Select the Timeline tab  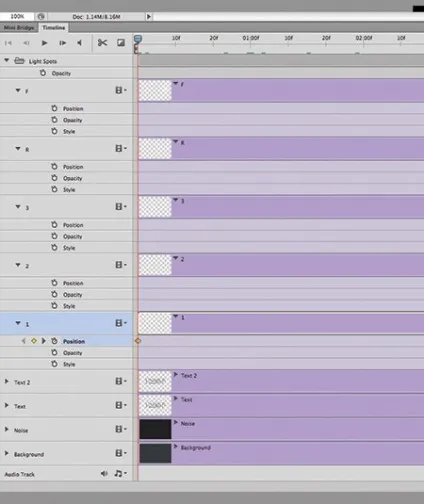(54, 28)
